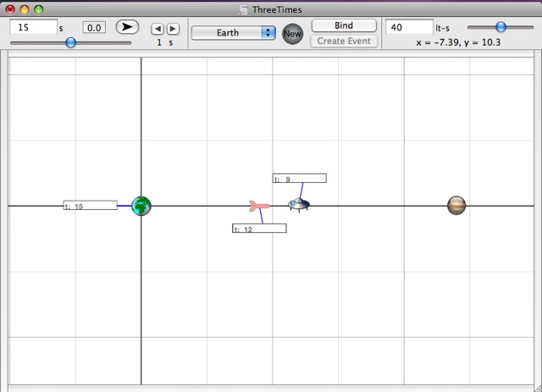Image resolution: width=542 pixels, height=392 pixels.
Task: Select the 't: 9' label above UFO
Action: click(299, 179)
